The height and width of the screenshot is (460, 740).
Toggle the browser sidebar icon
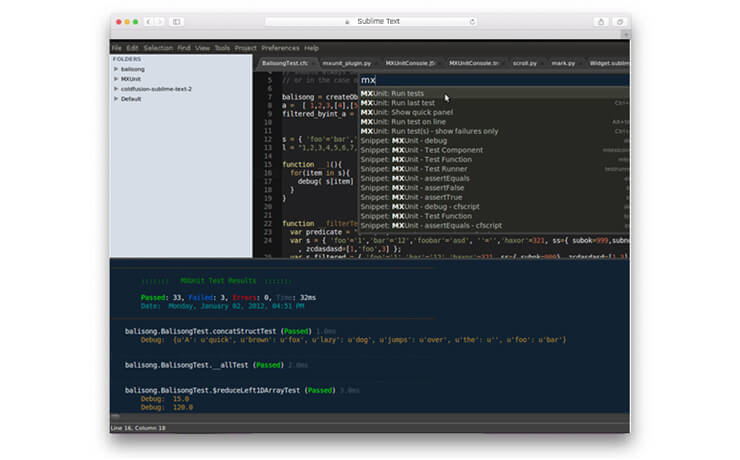pyautogui.click(x=177, y=22)
